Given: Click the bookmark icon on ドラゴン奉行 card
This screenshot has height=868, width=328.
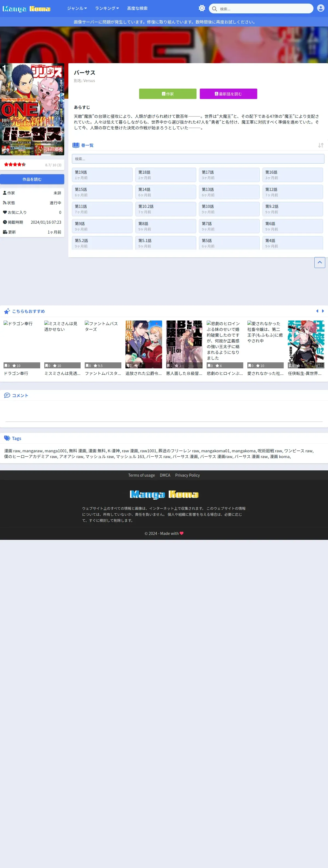Looking at the screenshot, I should click(6, 366).
